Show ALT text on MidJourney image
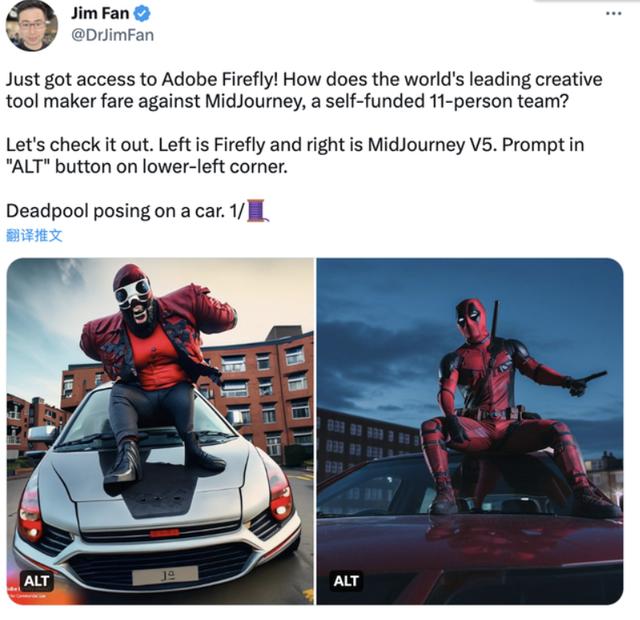The image size is (640, 620). pyautogui.click(x=346, y=580)
